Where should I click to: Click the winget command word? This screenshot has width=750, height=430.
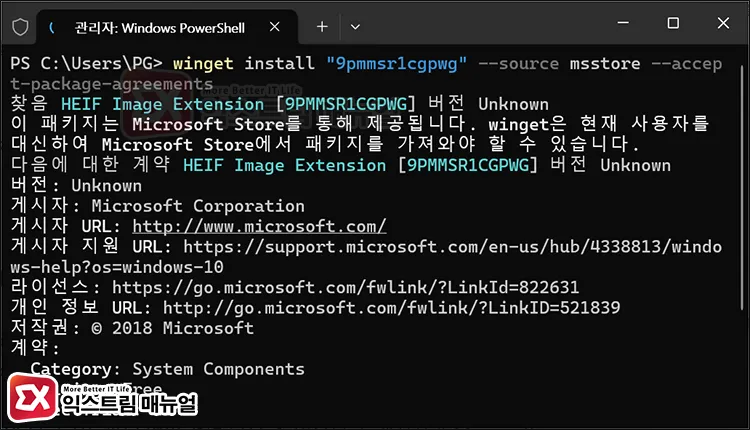point(203,64)
